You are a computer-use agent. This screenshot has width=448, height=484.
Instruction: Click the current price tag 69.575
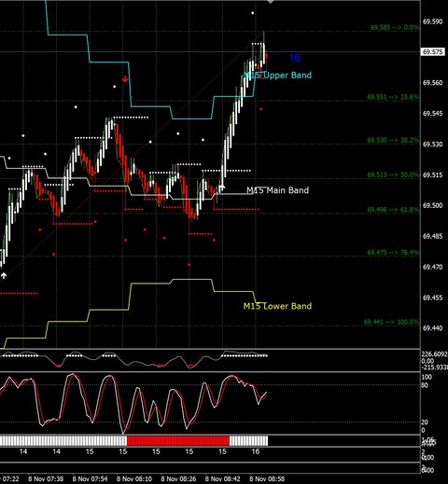433,52
